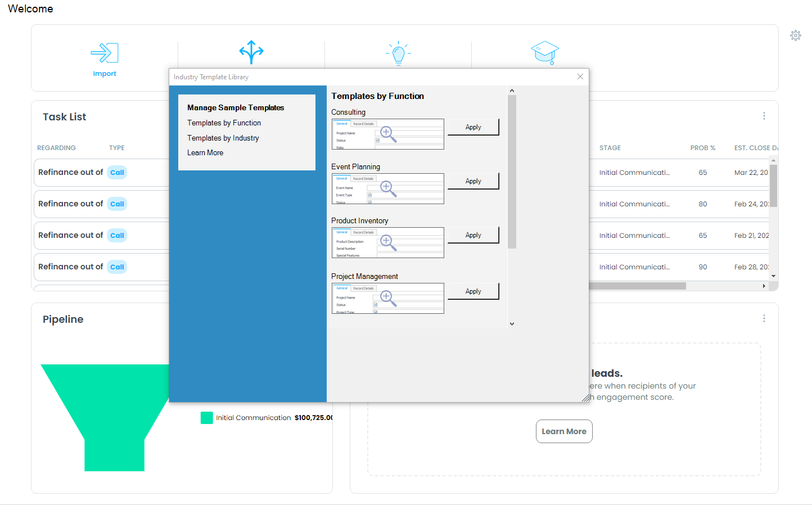The width and height of the screenshot is (812, 505).
Task: Click the Import arrow icon
Action: pyautogui.click(x=105, y=53)
